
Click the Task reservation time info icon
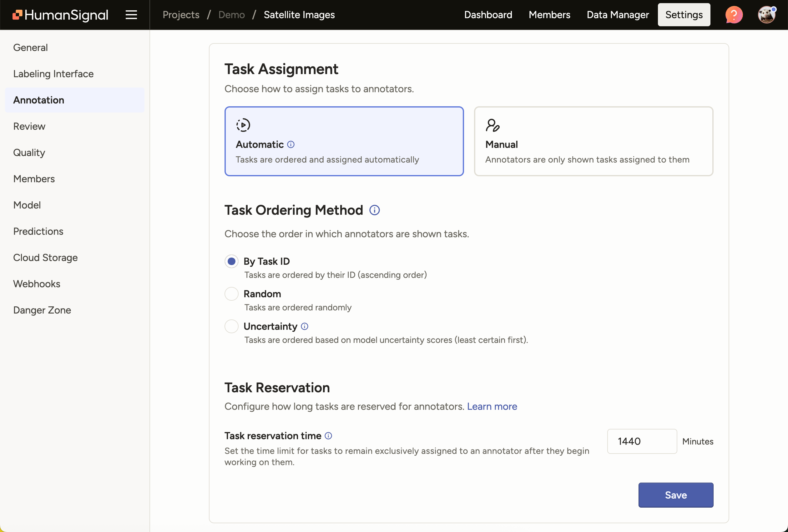pos(328,436)
